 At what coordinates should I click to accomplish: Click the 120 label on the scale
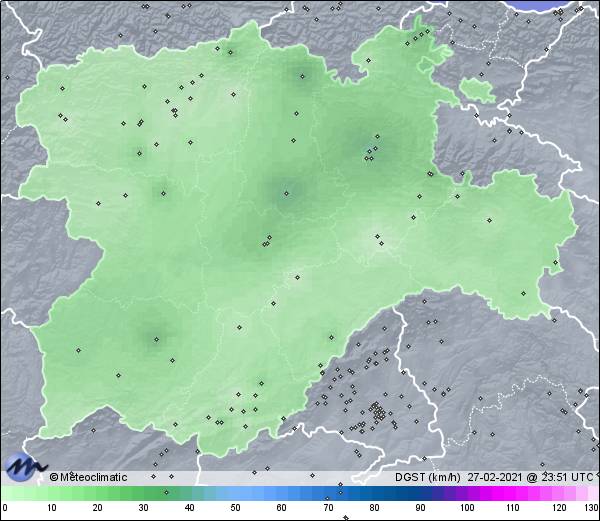click(x=559, y=508)
